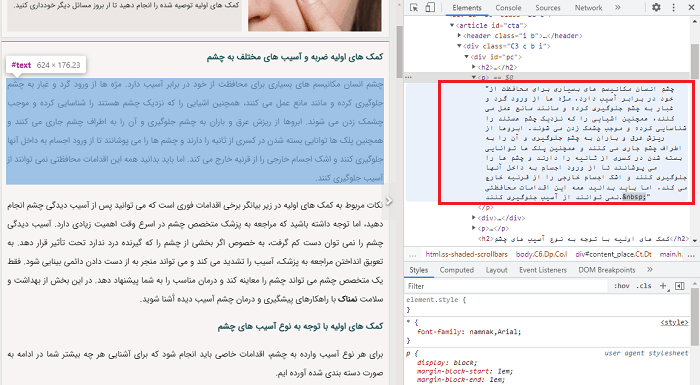Click the div#content_place breadcrumb
Screen dimensions: 700x385
[613, 254]
